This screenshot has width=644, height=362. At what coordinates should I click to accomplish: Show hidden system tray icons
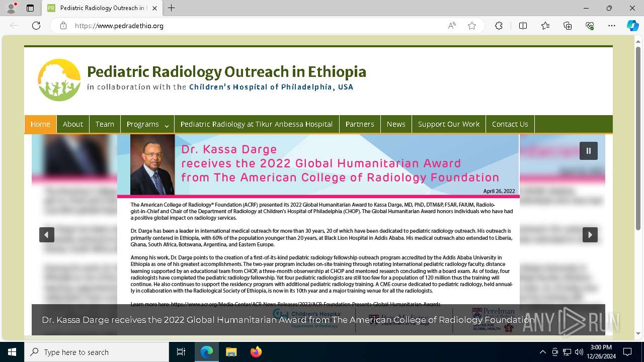pyautogui.click(x=542, y=352)
